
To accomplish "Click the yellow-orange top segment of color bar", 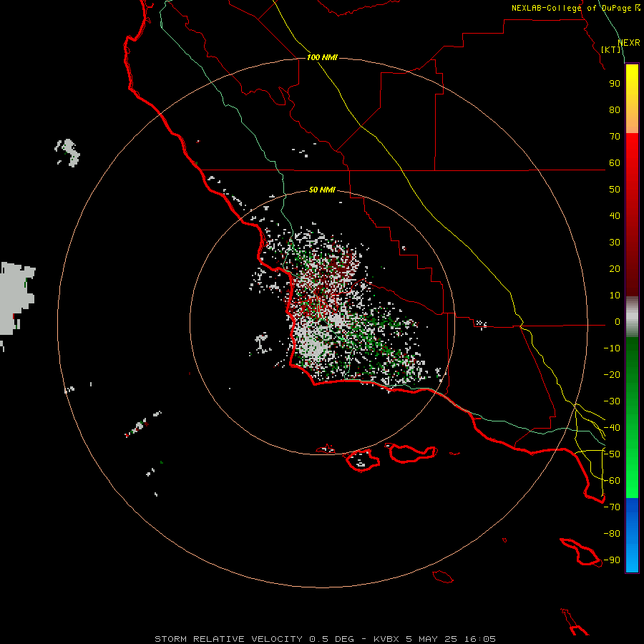I will pos(632,99).
